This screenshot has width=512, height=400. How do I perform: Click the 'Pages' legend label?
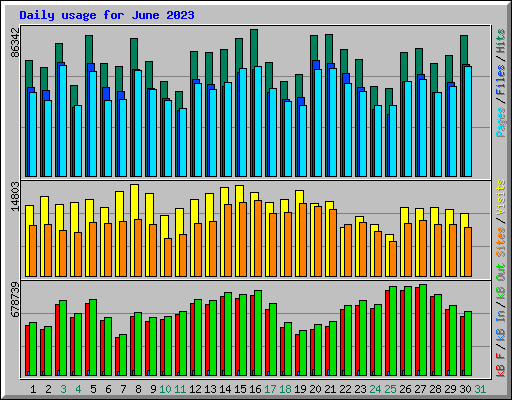501,122
